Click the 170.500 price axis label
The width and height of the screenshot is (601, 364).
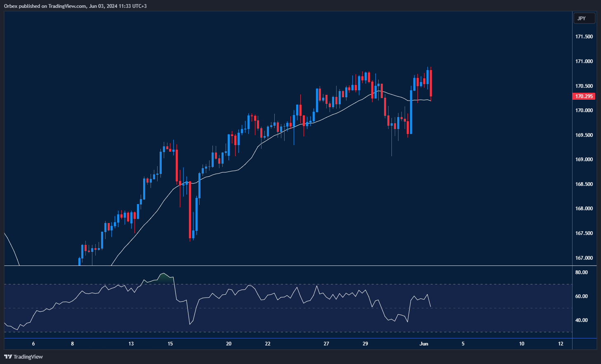(584, 86)
